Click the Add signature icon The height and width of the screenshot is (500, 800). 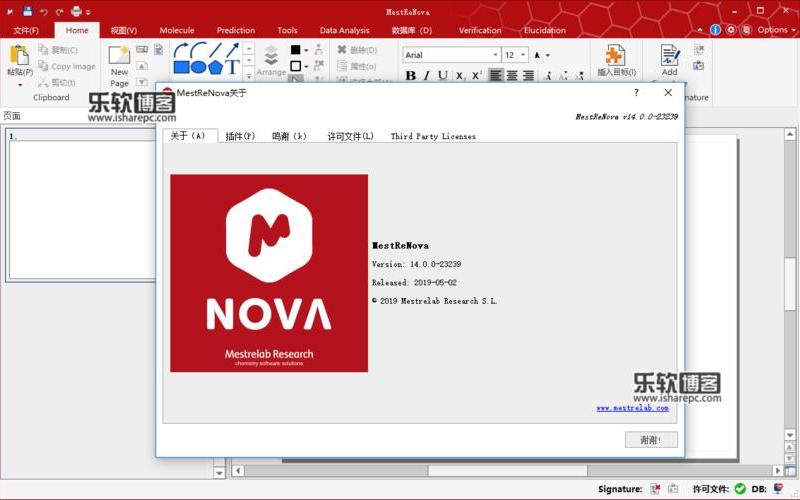[x=669, y=55]
